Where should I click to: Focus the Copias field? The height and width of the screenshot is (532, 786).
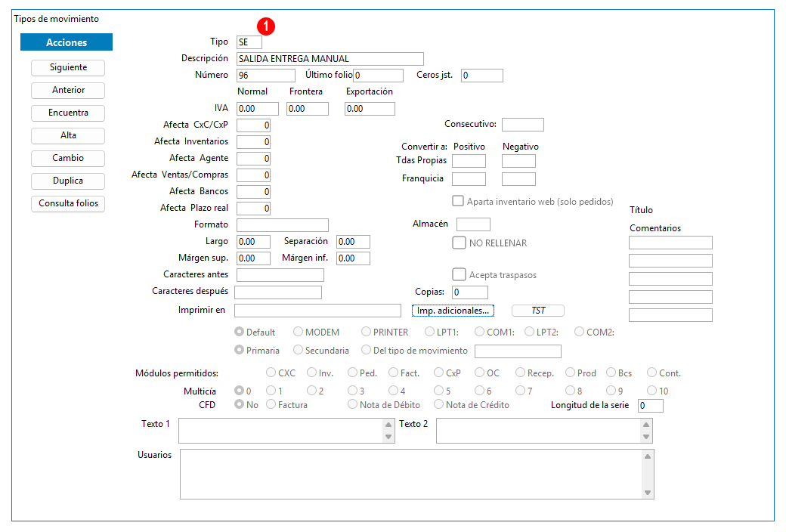coord(469,292)
